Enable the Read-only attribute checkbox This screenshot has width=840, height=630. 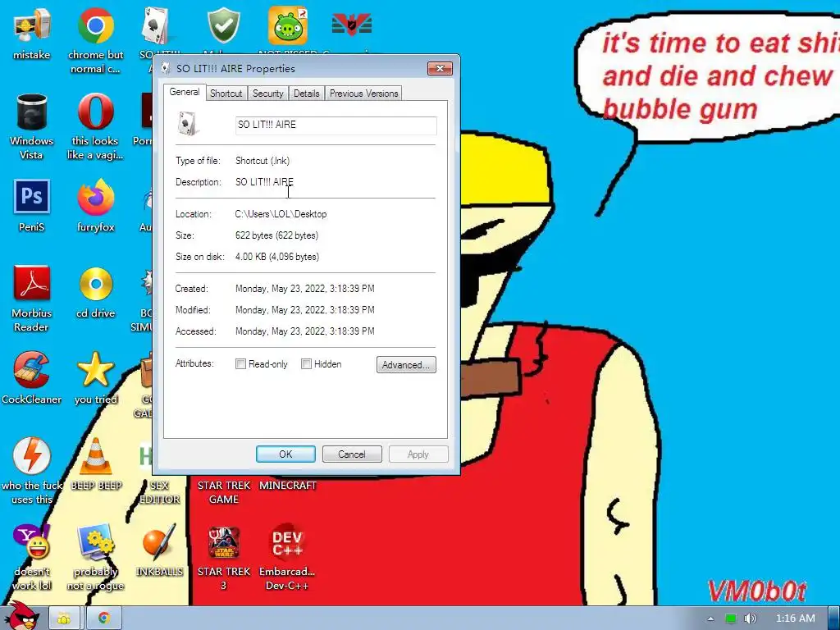click(240, 363)
